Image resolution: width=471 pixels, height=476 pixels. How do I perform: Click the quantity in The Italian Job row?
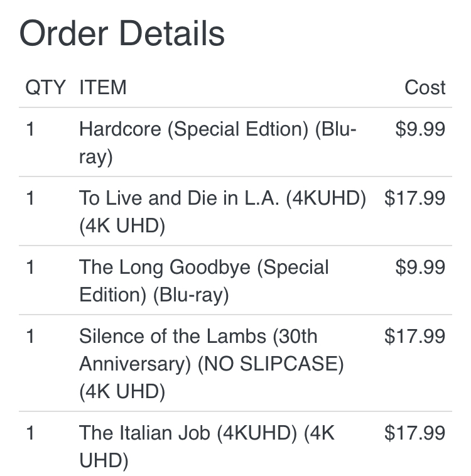point(31,433)
